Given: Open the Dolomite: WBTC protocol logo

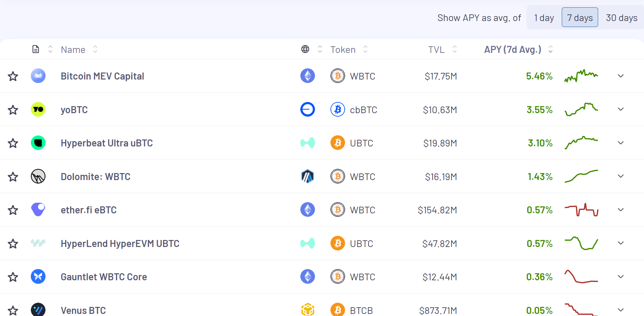Looking at the screenshot, I should tap(38, 176).
